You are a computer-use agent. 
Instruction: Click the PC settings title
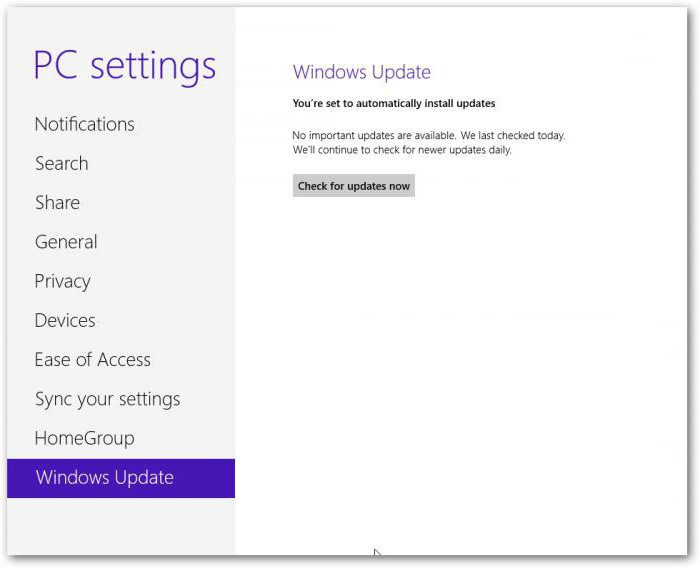[125, 66]
